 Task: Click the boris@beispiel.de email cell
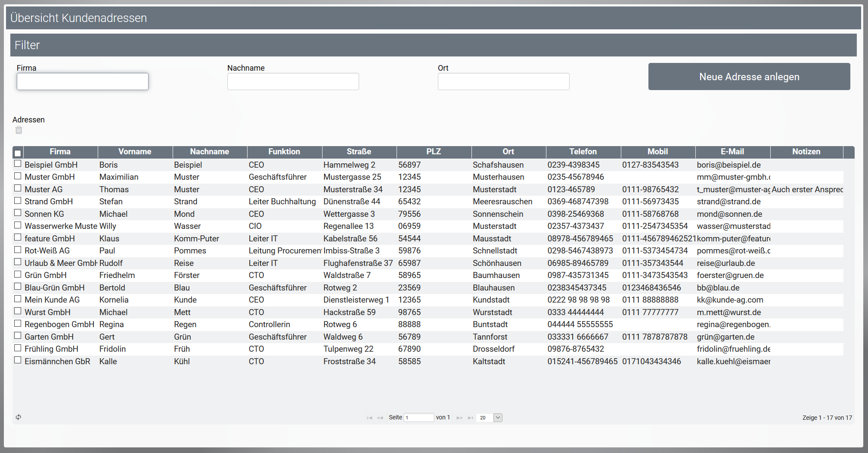(728, 165)
